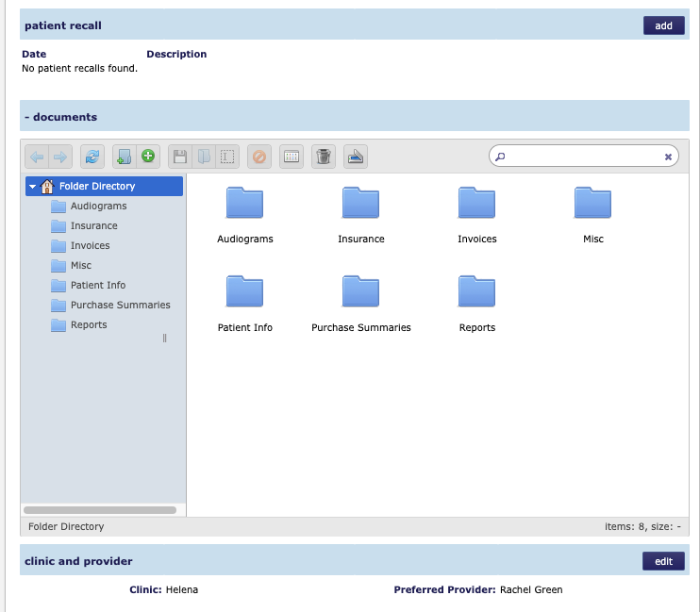The height and width of the screenshot is (612, 700).
Task: Click the floppy disk download icon
Action: point(180,157)
